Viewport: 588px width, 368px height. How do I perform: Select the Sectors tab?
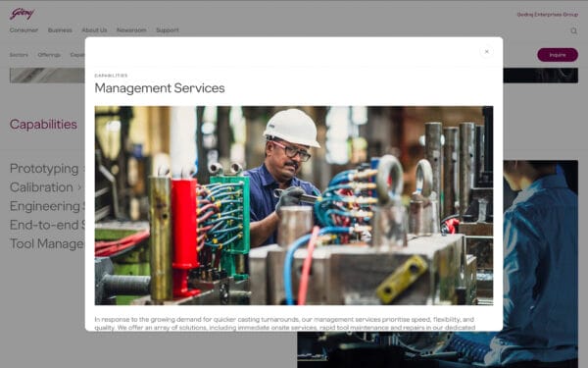(19, 55)
